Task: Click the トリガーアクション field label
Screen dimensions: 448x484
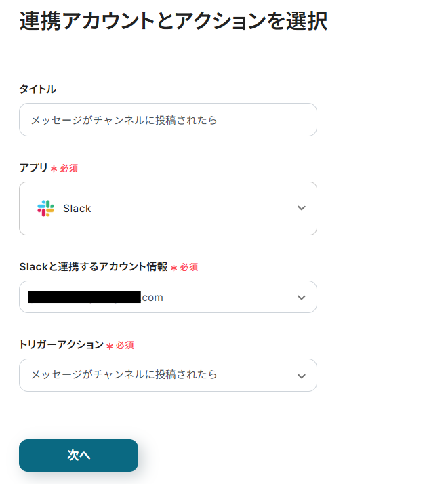Action: point(61,345)
